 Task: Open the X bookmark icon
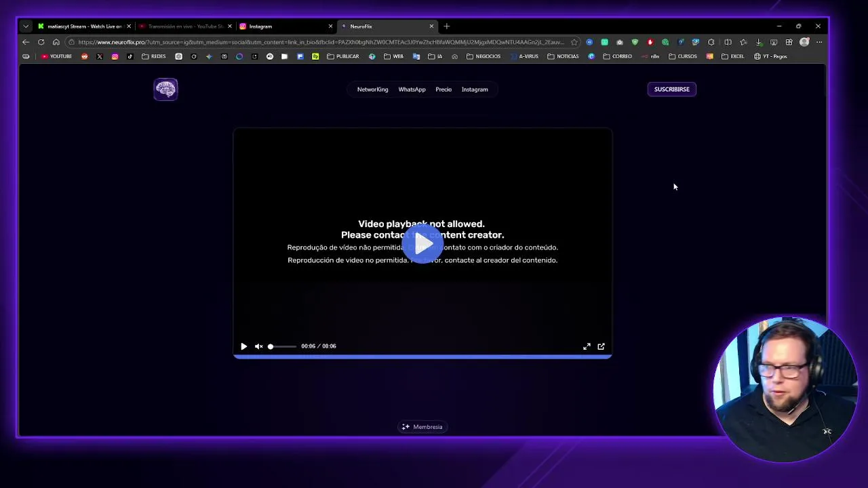point(100,56)
